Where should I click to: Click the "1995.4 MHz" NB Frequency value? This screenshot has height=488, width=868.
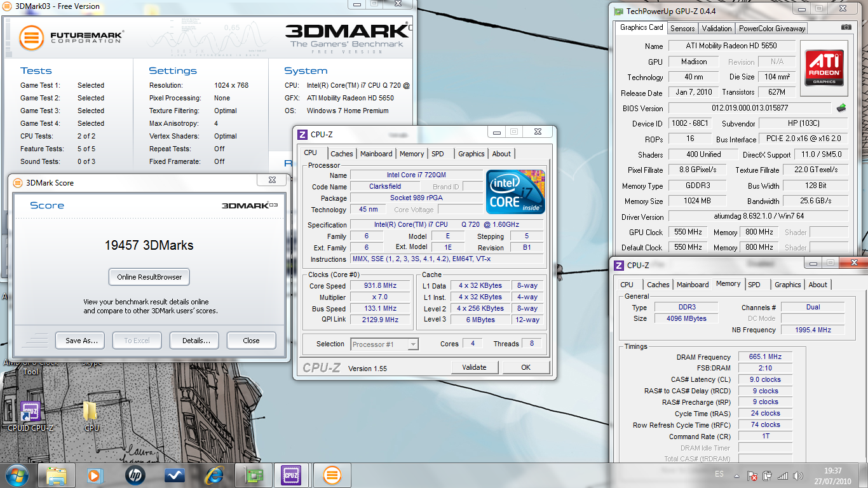click(x=813, y=330)
